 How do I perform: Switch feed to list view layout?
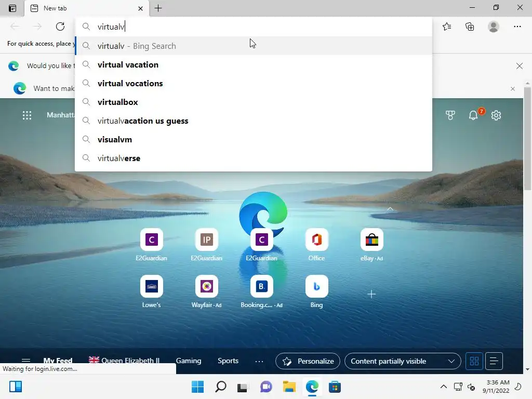pyautogui.click(x=494, y=361)
